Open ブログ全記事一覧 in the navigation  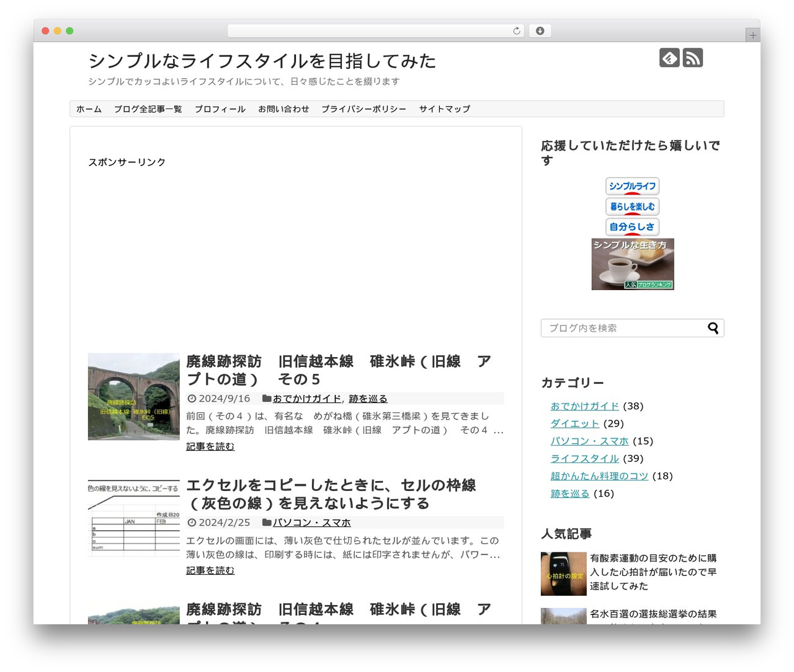click(x=148, y=109)
